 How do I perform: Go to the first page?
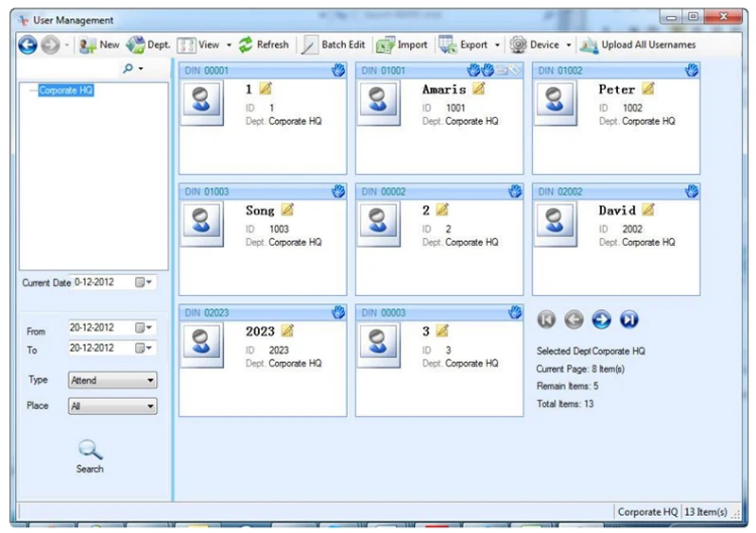(546, 319)
